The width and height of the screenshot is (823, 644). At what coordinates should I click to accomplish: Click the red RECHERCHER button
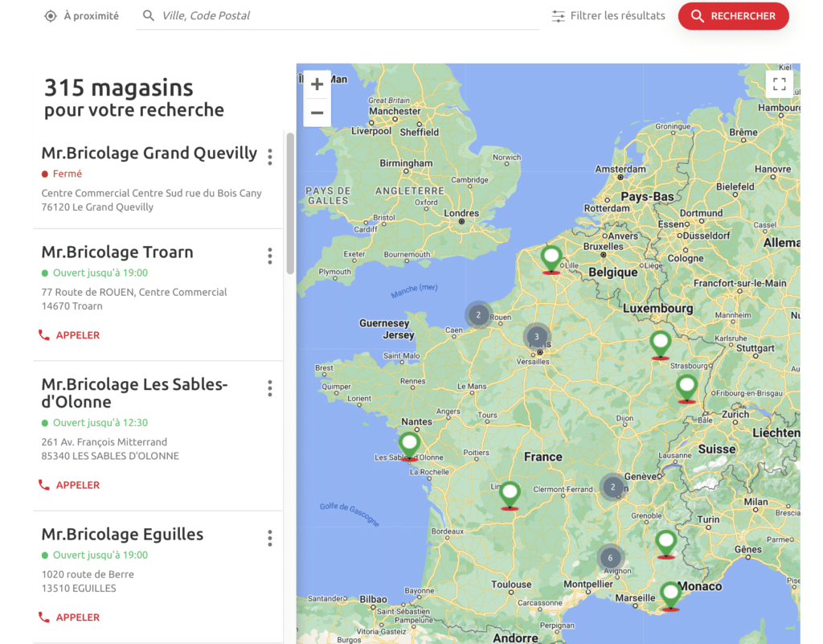pos(733,16)
